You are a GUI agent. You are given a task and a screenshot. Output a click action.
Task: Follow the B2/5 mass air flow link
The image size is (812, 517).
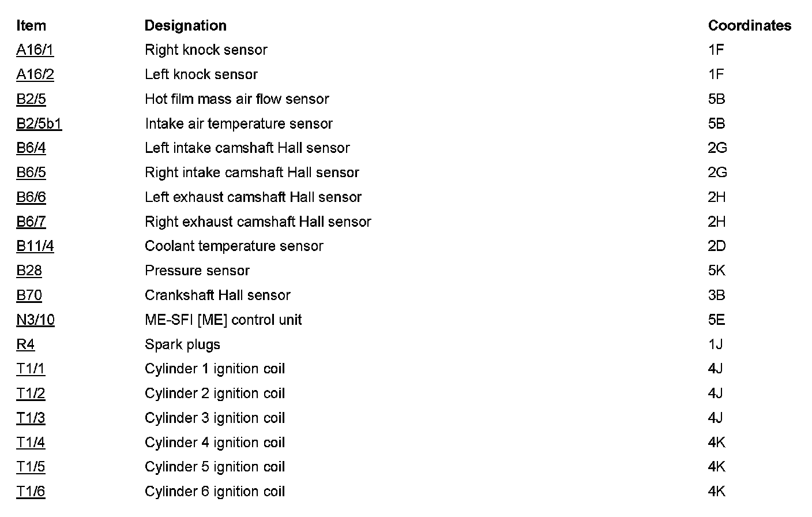pos(31,99)
